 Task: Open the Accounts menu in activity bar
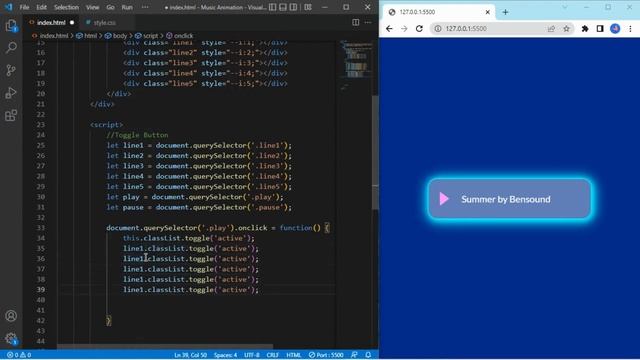[11, 316]
